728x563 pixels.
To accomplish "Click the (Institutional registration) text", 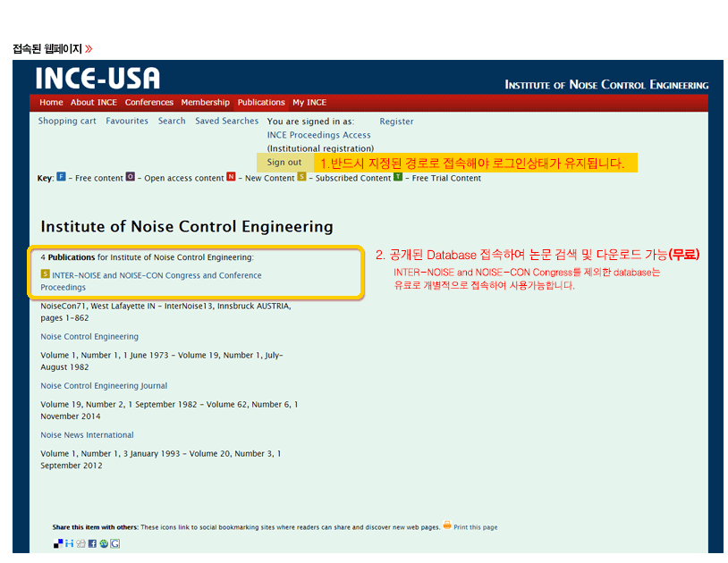I will [x=320, y=148].
